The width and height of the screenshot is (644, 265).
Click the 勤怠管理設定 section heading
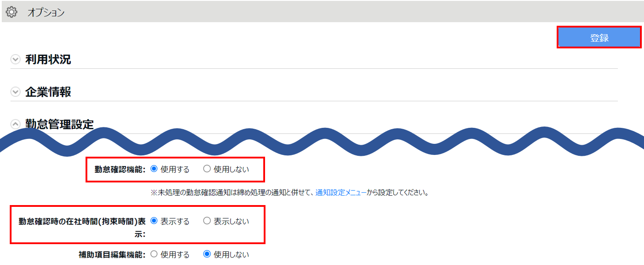pyautogui.click(x=59, y=124)
